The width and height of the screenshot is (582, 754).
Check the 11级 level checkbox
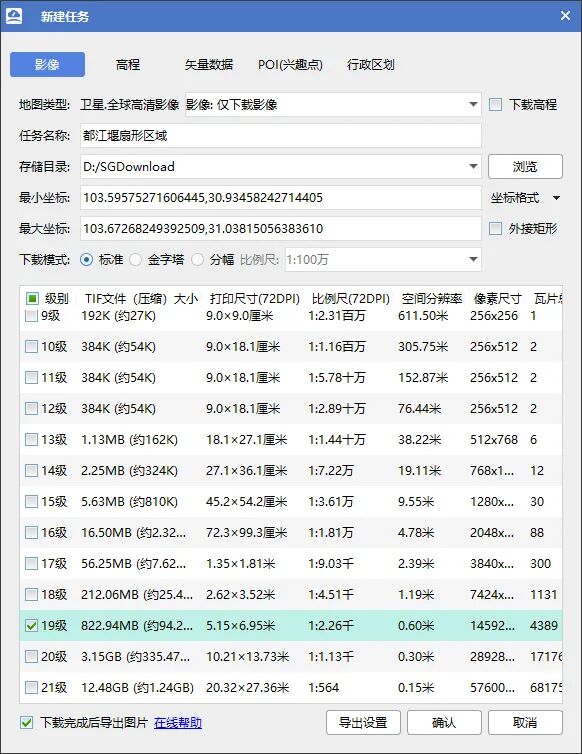[31, 377]
